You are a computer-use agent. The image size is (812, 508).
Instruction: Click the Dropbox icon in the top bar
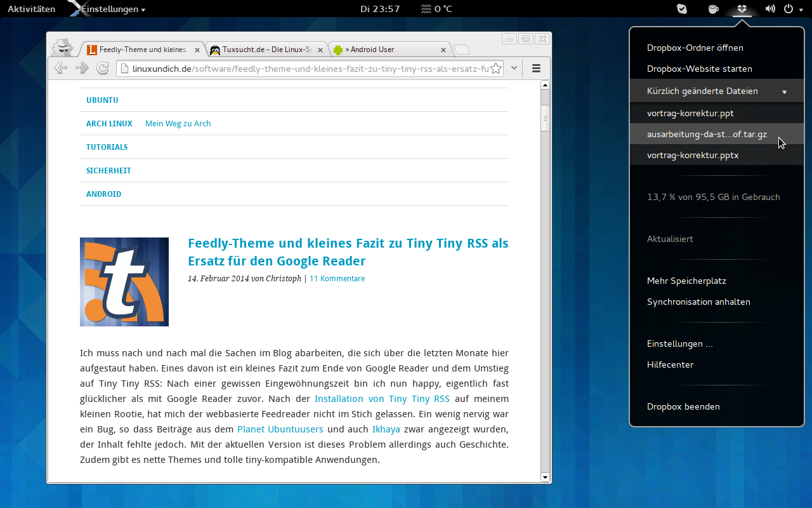(x=742, y=9)
